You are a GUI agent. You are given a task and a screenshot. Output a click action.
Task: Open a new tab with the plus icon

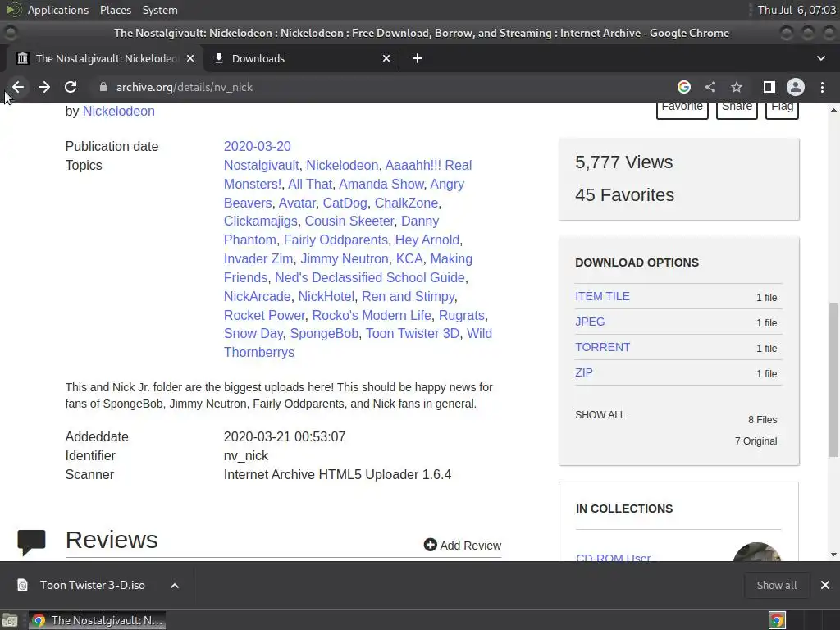(x=418, y=58)
